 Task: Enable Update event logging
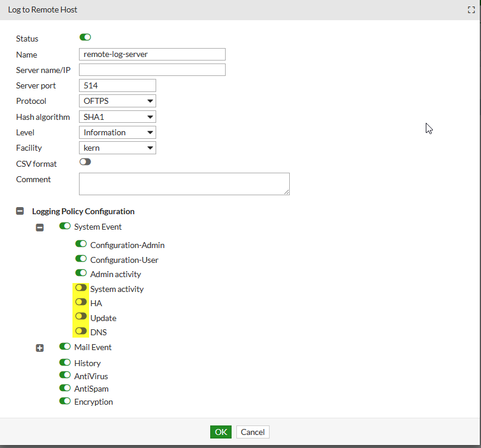pos(81,316)
